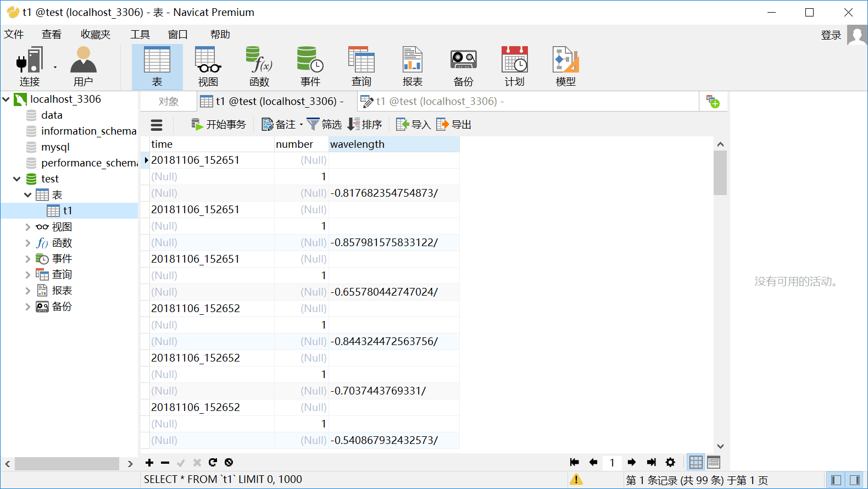
Task: Expand the 报表 tree node
Action: coord(28,291)
